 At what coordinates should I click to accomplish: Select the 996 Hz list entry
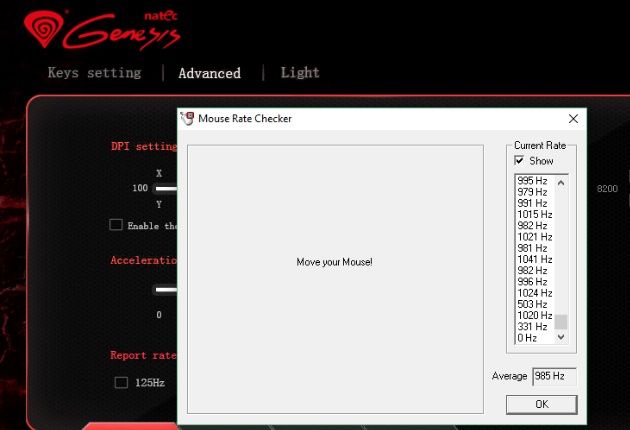click(532, 281)
